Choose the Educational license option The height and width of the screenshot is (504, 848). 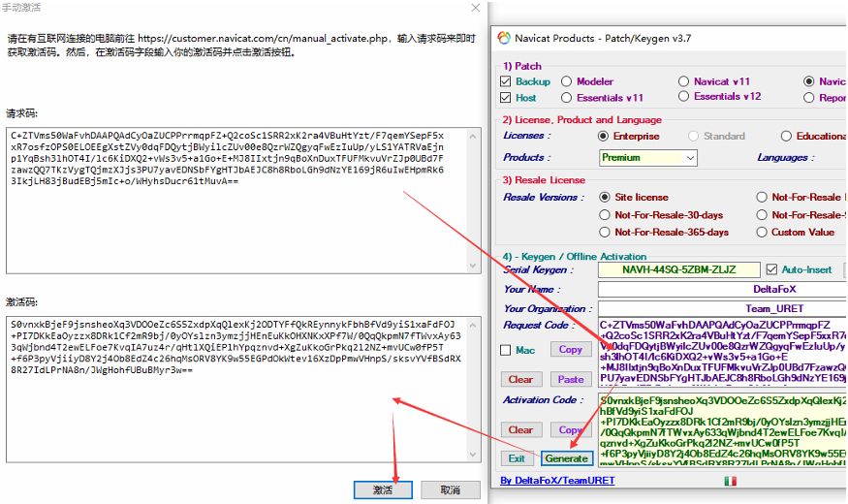786,136
